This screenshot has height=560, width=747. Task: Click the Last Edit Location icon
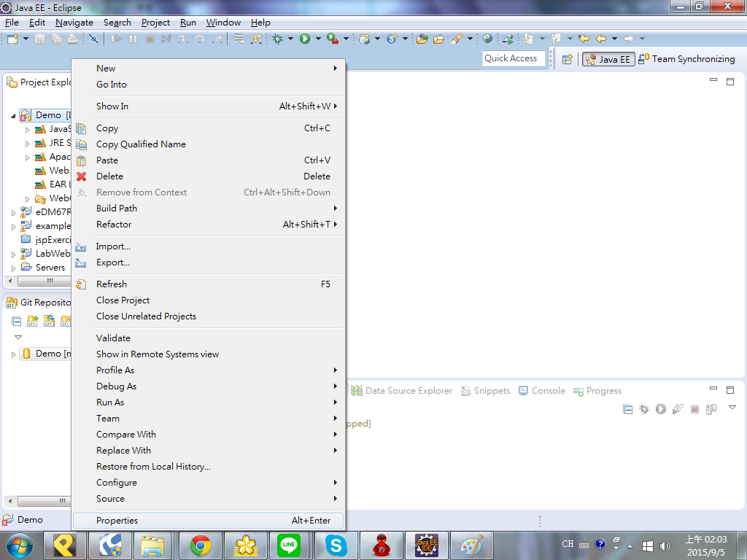pyautogui.click(x=583, y=39)
